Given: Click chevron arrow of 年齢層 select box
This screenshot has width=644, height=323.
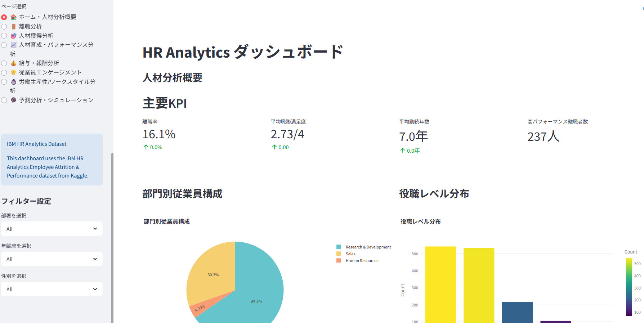Looking at the screenshot, I should tap(95, 259).
